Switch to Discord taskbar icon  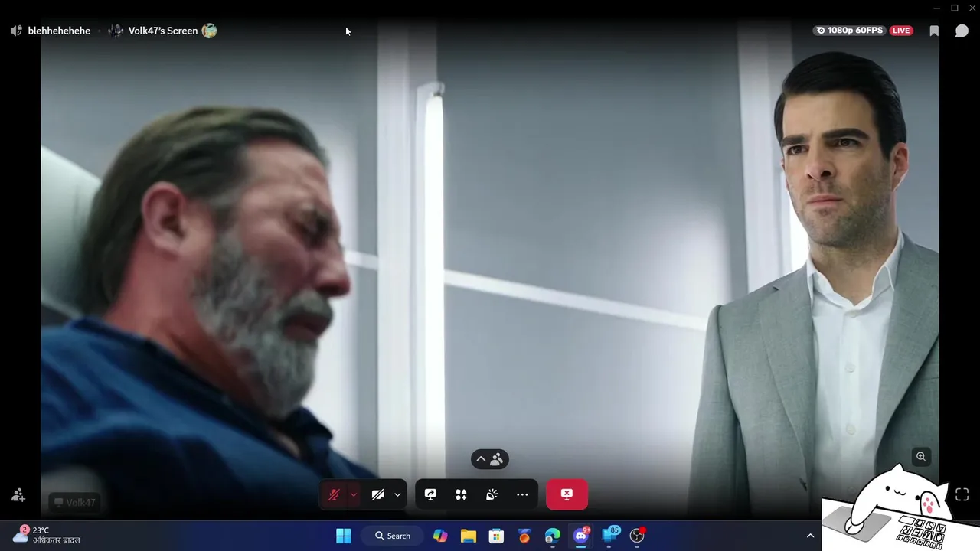pos(581,536)
